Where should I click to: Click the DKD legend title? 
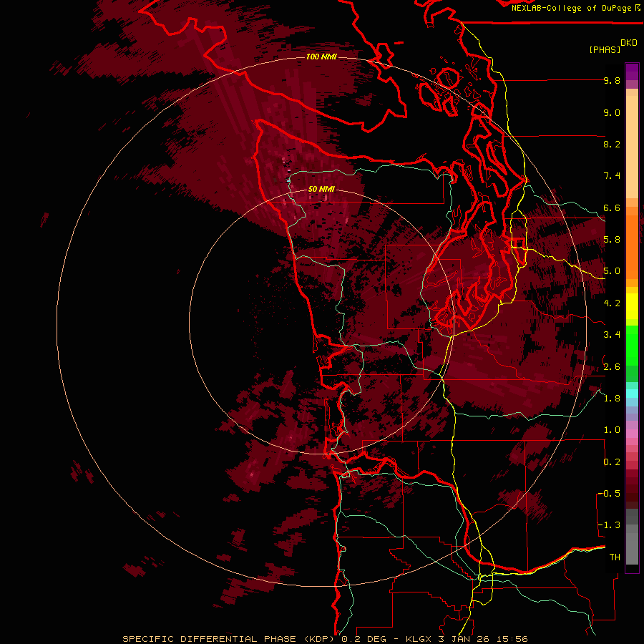coord(629,43)
